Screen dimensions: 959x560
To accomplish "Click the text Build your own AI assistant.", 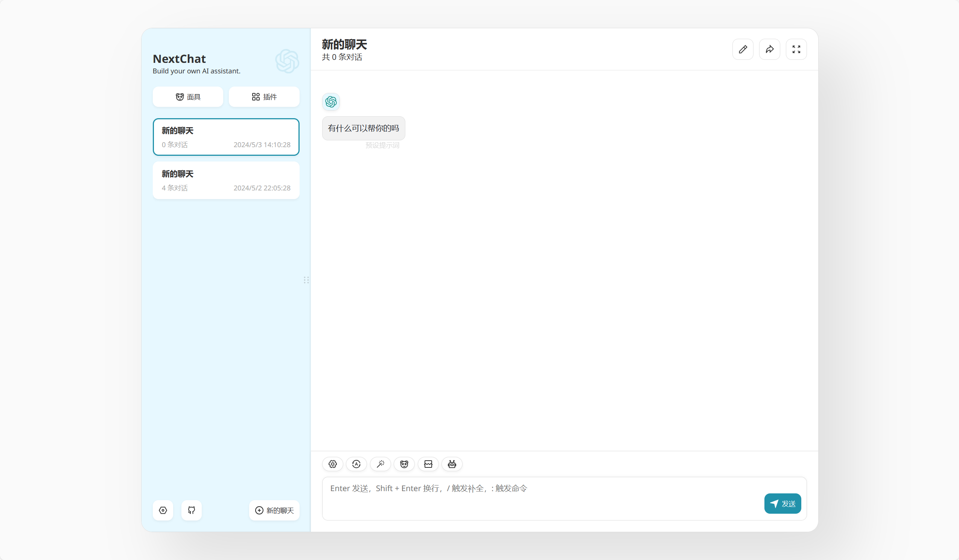I will pos(196,71).
